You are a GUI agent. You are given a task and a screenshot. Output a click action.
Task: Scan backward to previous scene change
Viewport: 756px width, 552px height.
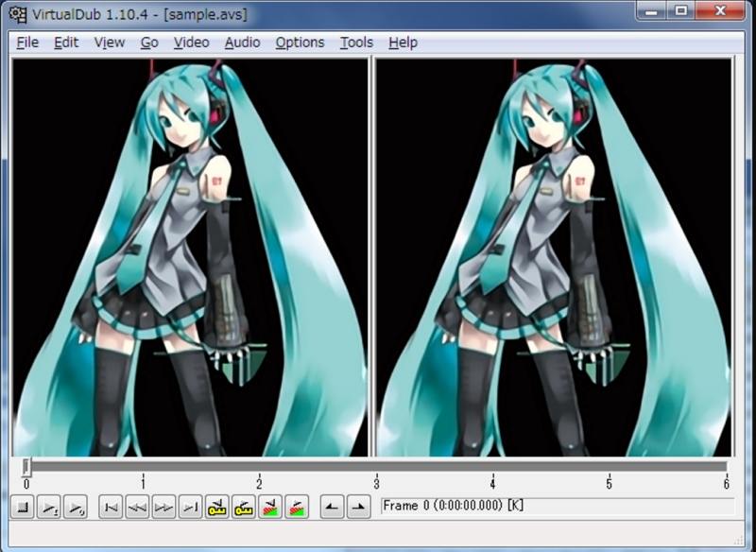click(270, 508)
